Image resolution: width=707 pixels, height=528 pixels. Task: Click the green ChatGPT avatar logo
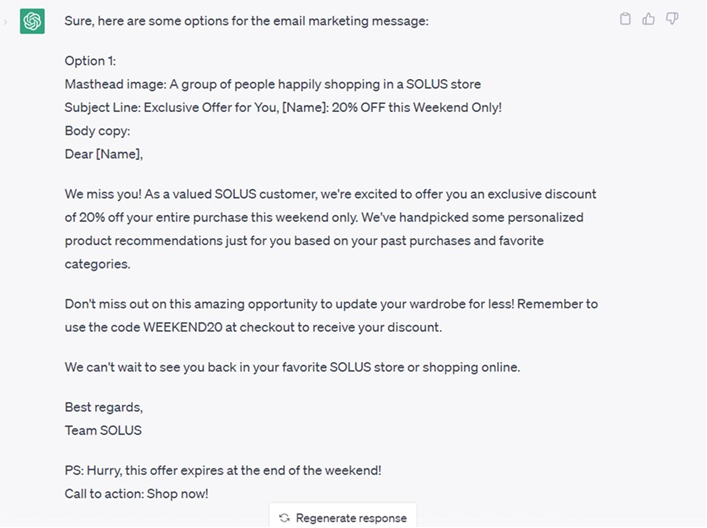coord(32,21)
